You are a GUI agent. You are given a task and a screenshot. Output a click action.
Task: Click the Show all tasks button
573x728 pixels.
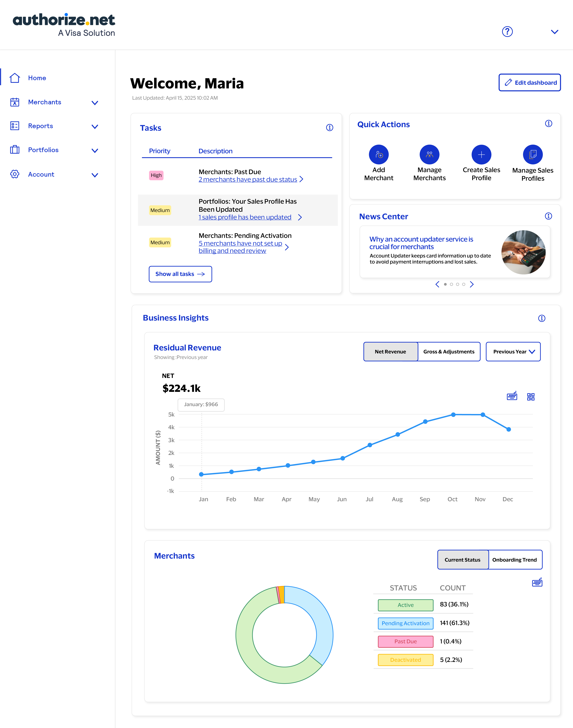click(x=180, y=274)
